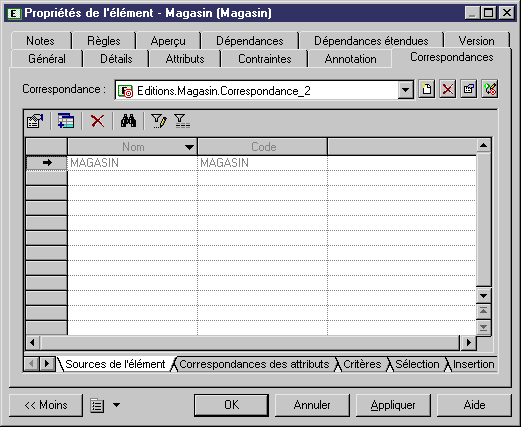The height and width of the screenshot is (427, 521).
Task: Select the Critères sub-tab
Action: pos(362,364)
